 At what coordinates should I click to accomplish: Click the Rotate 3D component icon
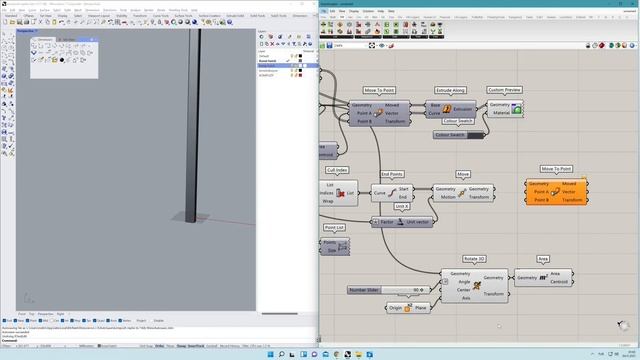476,286
